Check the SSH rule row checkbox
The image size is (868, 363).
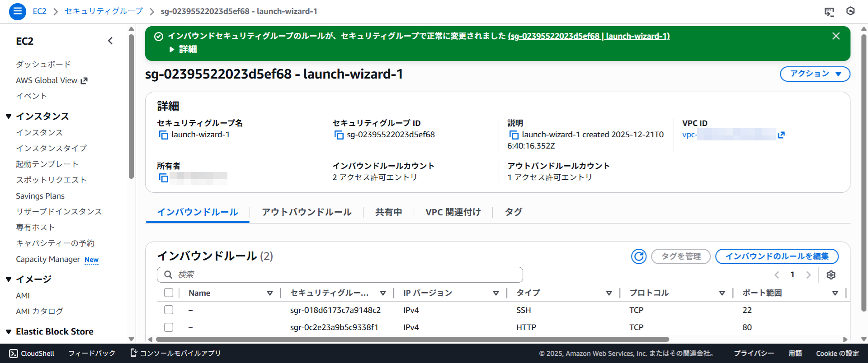tap(169, 310)
